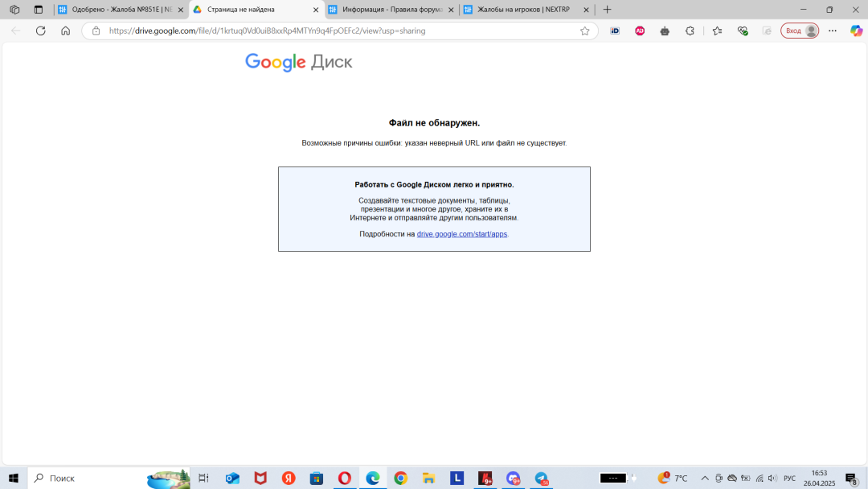
Task: Sign in with the Вход profile button
Action: tap(800, 31)
